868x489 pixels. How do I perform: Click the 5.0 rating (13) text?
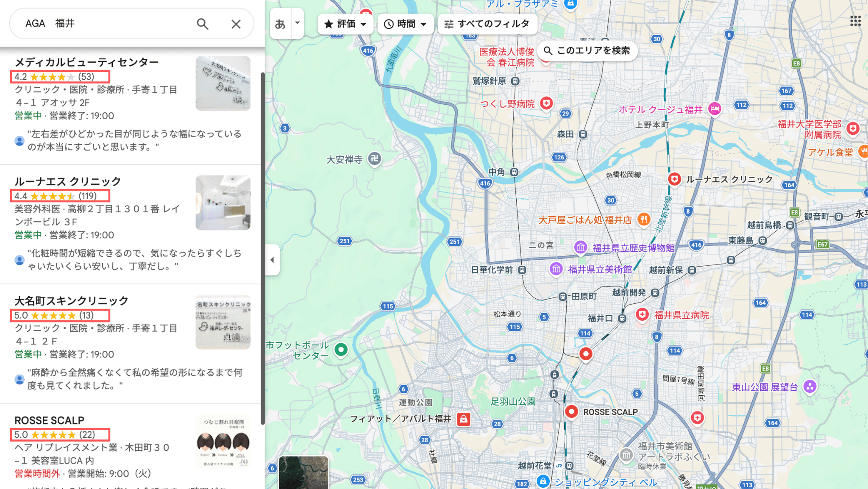coord(54,316)
